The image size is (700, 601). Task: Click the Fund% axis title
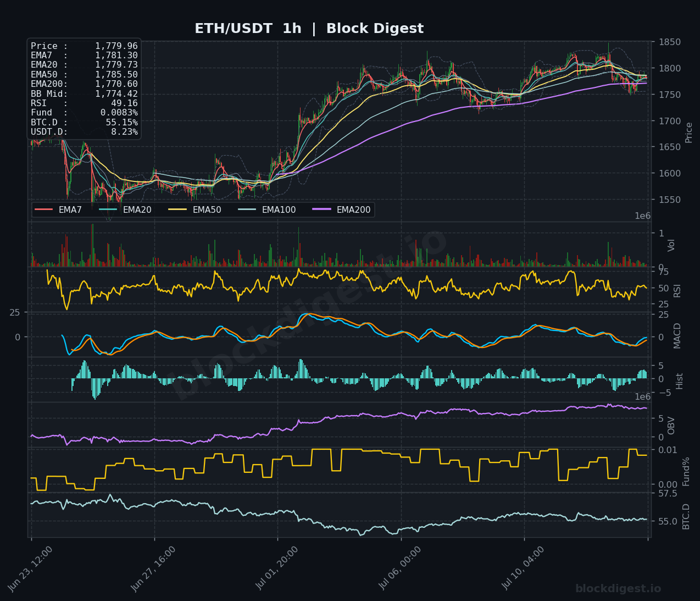coord(686,472)
